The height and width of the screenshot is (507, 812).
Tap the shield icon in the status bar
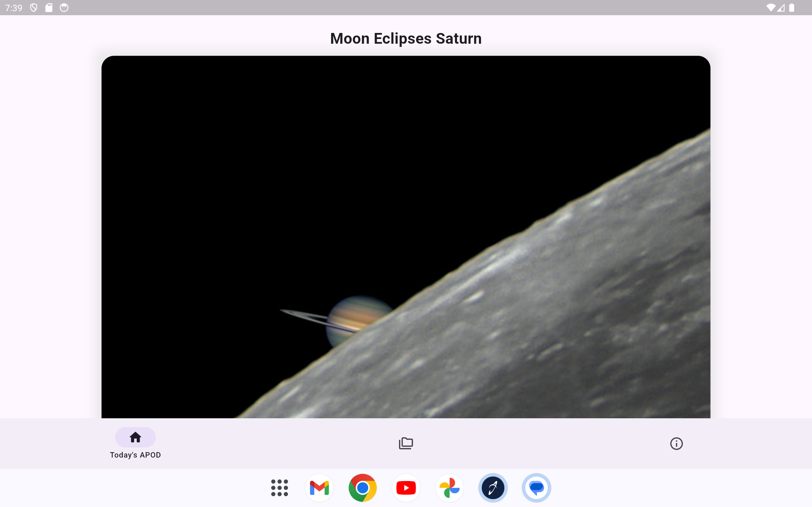tap(33, 7)
